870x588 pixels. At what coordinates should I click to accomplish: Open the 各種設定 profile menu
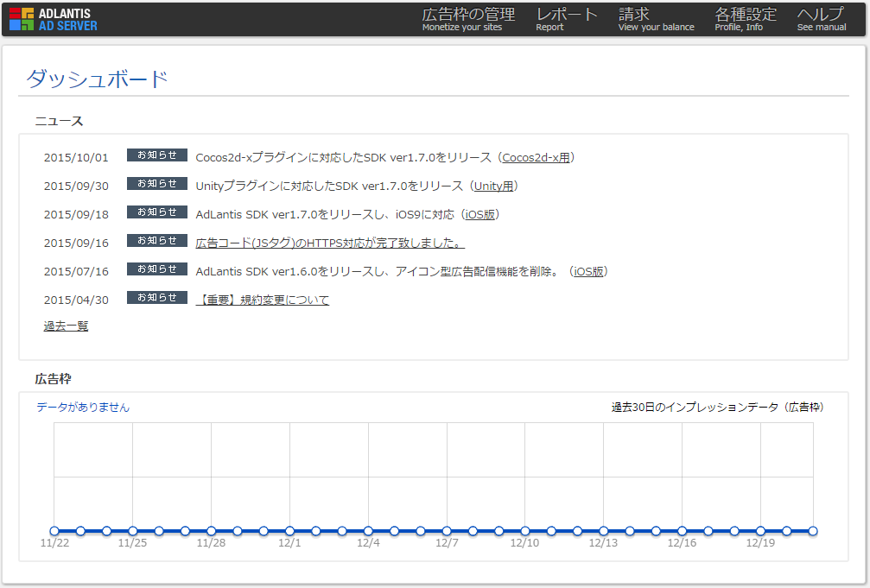(746, 19)
